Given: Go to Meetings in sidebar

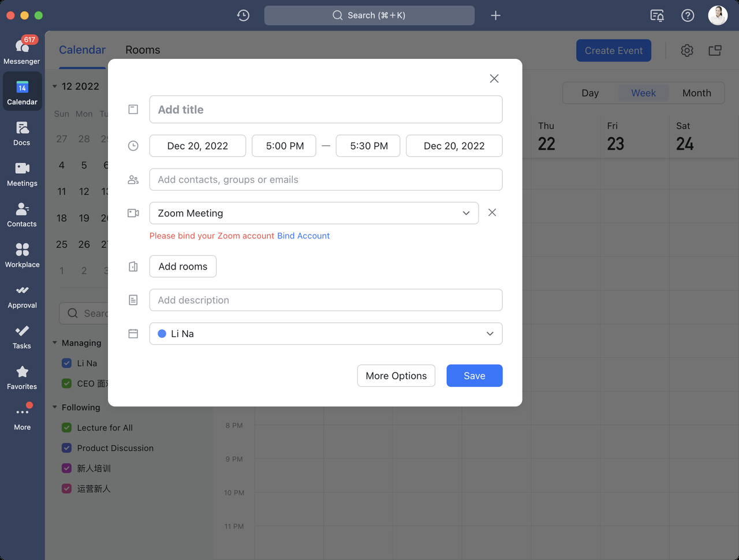Looking at the screenshot, I should (22, 173).
